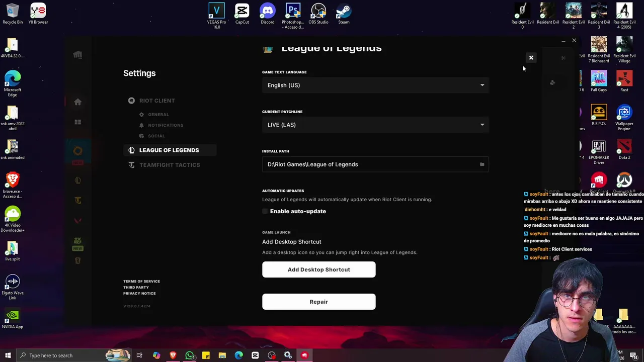Select the Wallpaper Engine desktop icon
This screenshot has height=362, width=644.
624,118
